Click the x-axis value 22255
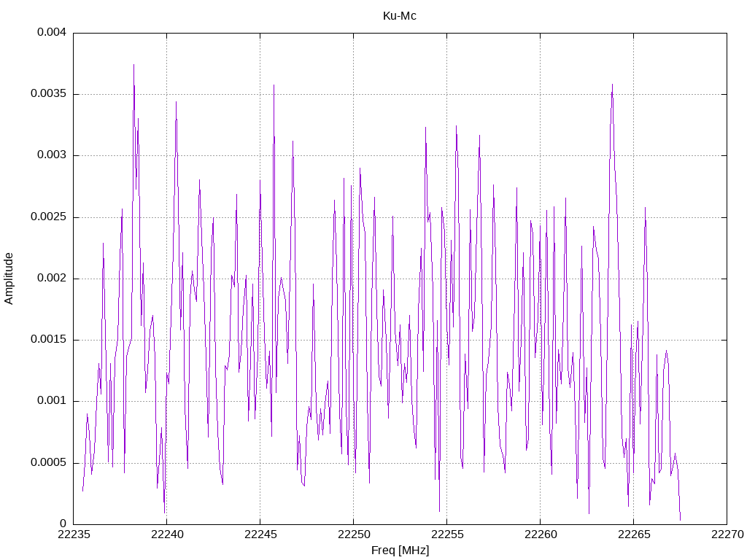The image size is (747, 560). (447, 534)
